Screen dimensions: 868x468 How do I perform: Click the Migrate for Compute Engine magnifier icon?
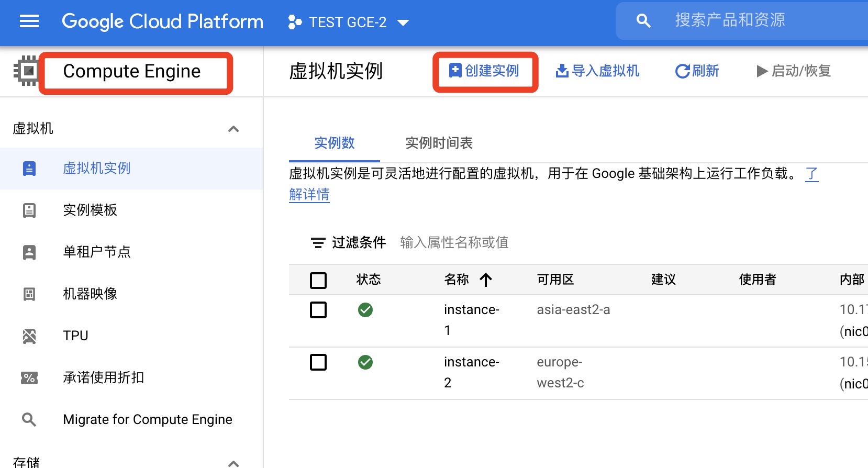coord(29,420)
